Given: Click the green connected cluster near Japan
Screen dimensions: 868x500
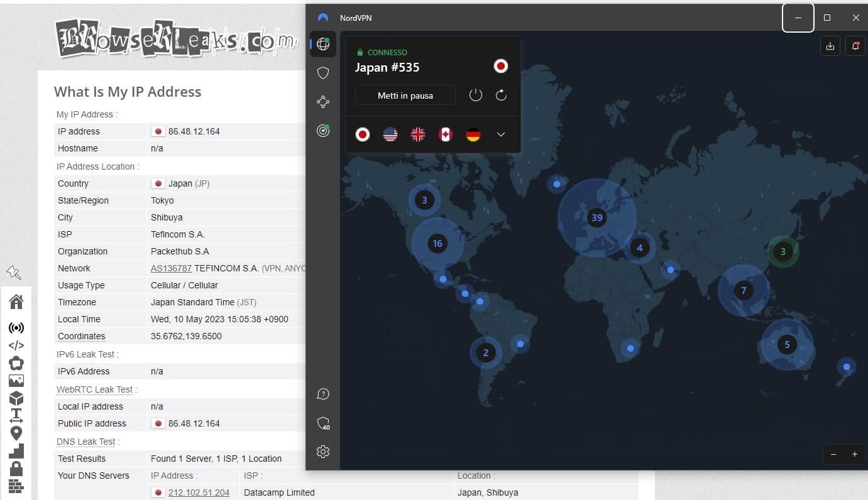Looking at the screenshot, I should pos(783,252).
